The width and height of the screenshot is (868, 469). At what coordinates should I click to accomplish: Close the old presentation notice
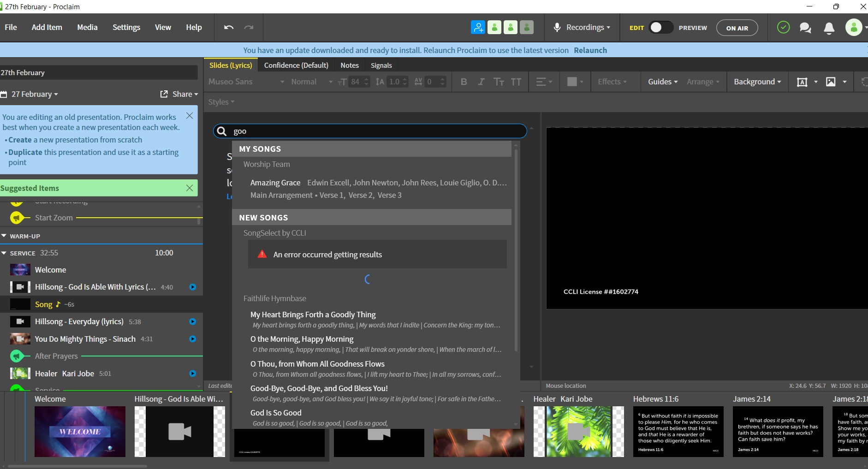[190, 116]
